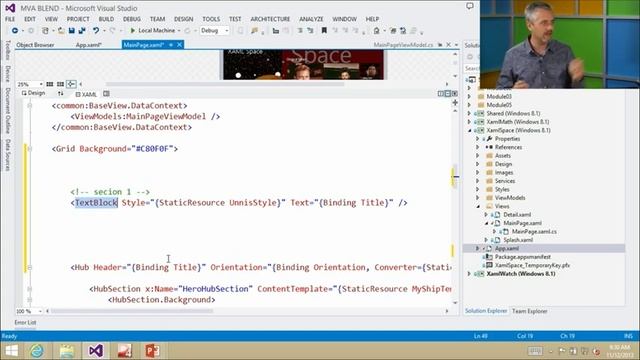Image resolution: width=640 pixels, height=360 pixels.
Task: Expand the Shared (Windows 8.1) project
Action: tap(469, 113)
